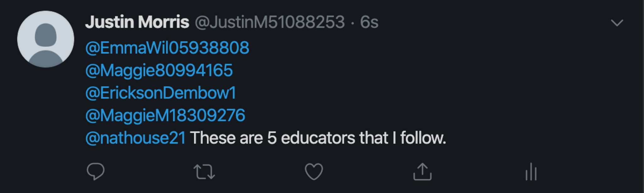The image size is (644, 193).
Task: Open the 6s timestamp link
Action: coord(369,22)
